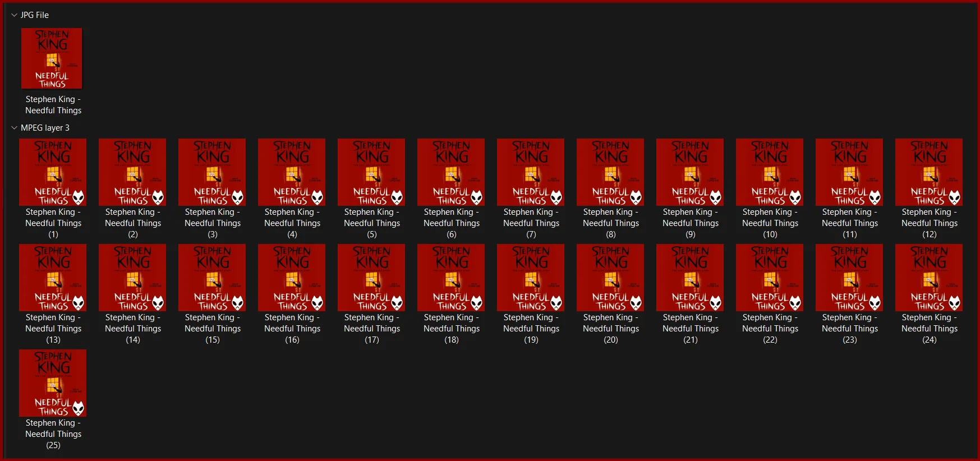The height and width of the screenshot is (461, 980).
Task: Click file name label ending in (5)
Action: (x=372, y=223)
